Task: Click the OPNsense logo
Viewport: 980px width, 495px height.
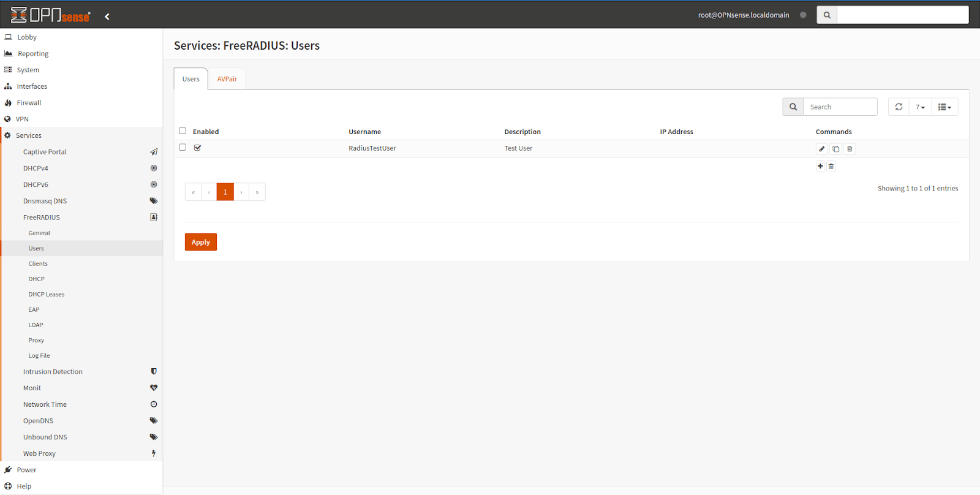Action: tap(50, 15)
